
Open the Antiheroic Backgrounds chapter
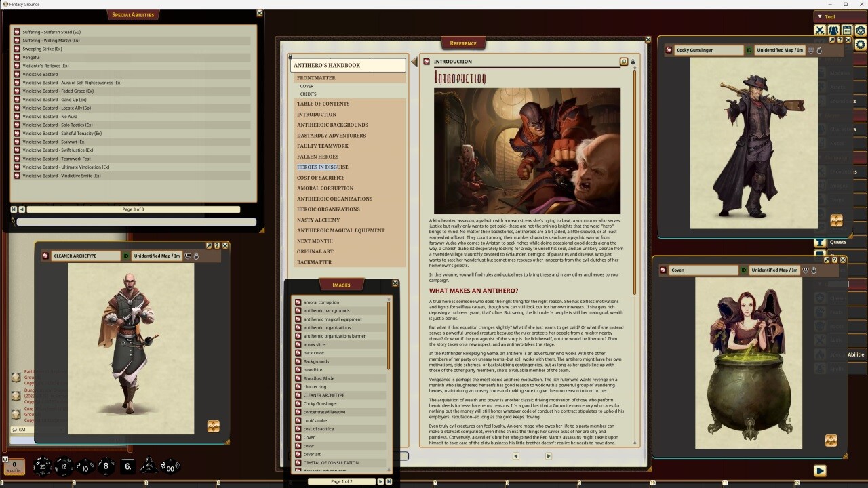tap(332, 125)
